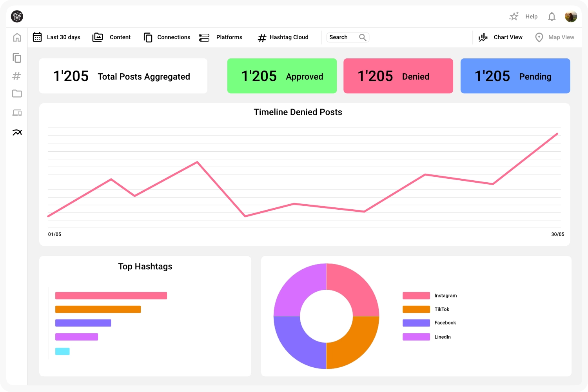Click the devices icon in sidebar
The height and width of the screenshot is (392, 588).
tap(17, 113)
